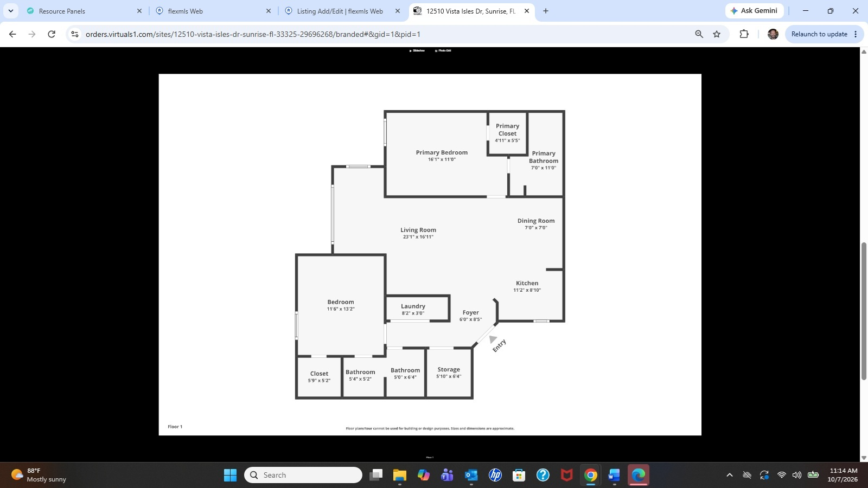Switch to the Listing Add/Edit tab
Viewport: 868px width, 488px height.
(x=342, y=11)
